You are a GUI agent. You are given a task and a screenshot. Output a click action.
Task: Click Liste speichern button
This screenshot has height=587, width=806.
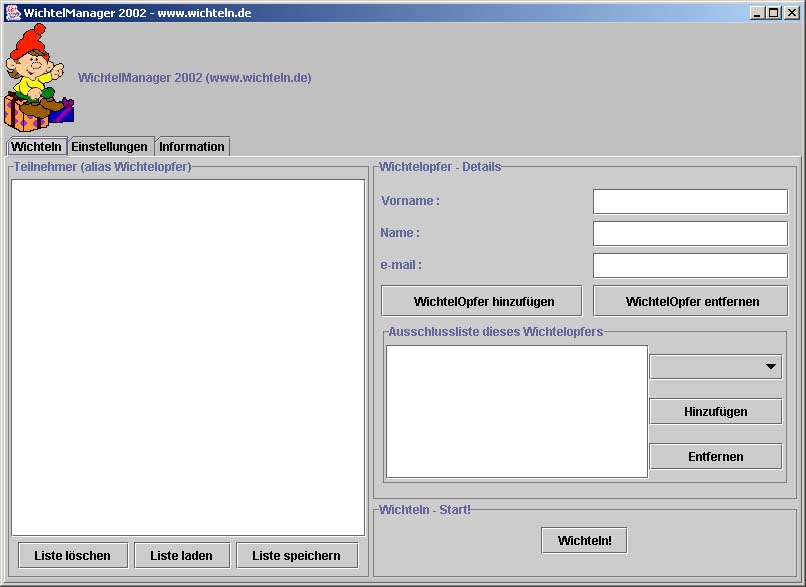[x=297, y=556]
